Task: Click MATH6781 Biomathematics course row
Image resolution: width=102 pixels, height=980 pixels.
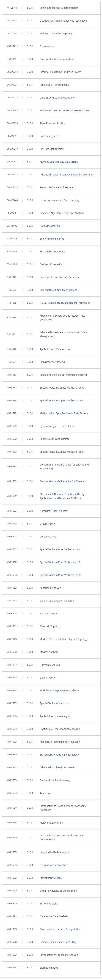Action: pos(51,968)
